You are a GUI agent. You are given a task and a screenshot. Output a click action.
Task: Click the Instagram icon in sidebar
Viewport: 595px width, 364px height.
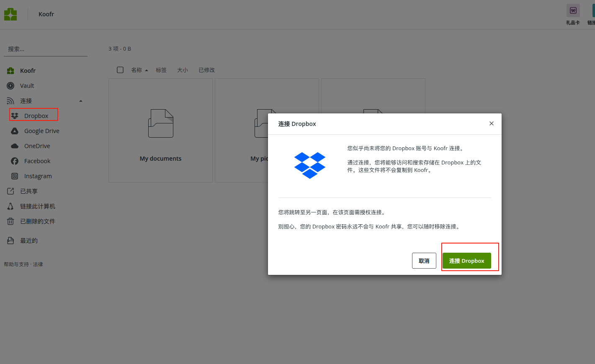[x=15, y=176]
